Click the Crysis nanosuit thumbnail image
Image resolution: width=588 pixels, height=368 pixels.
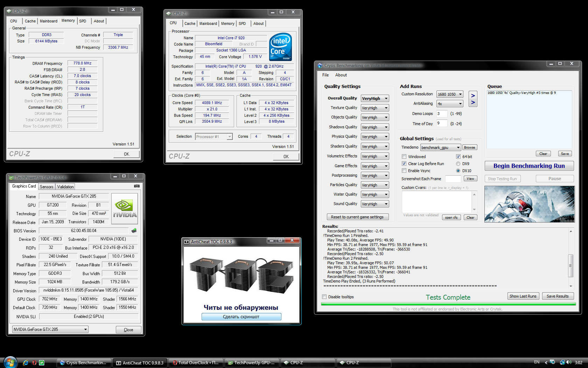(529, 204)
